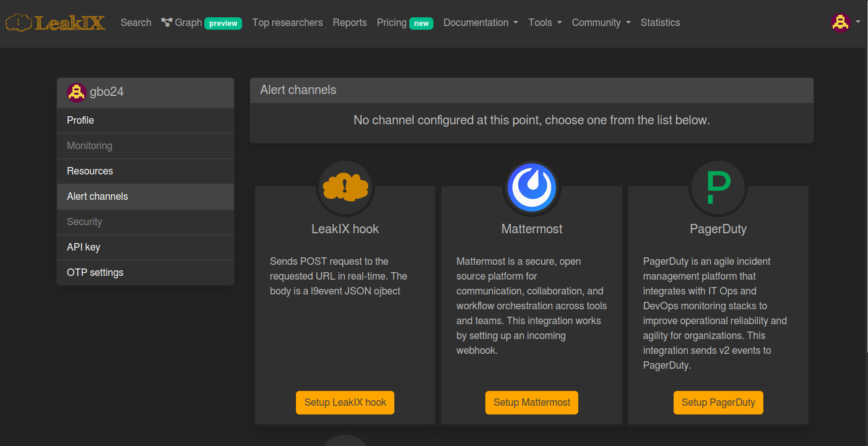The height and width of the screenshot is (446, 868).
Task: Open Pricing page
Action: pyautogui.click(x=405, y=22)
